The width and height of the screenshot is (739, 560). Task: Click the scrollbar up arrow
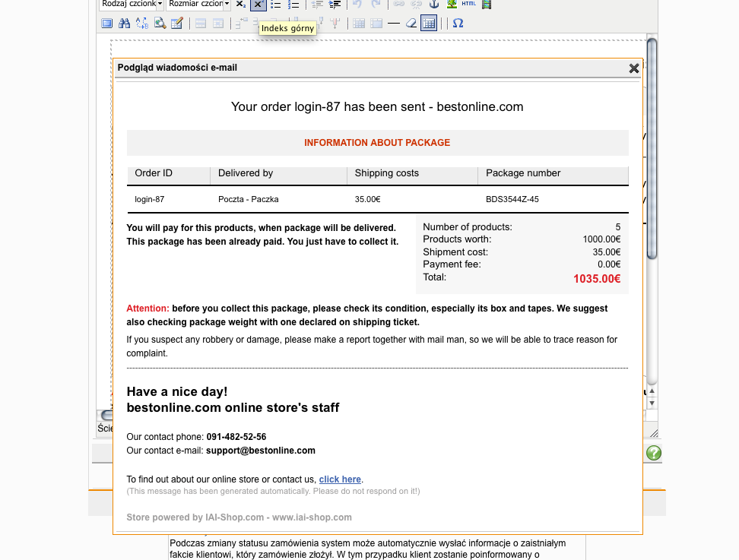point(652,391)
